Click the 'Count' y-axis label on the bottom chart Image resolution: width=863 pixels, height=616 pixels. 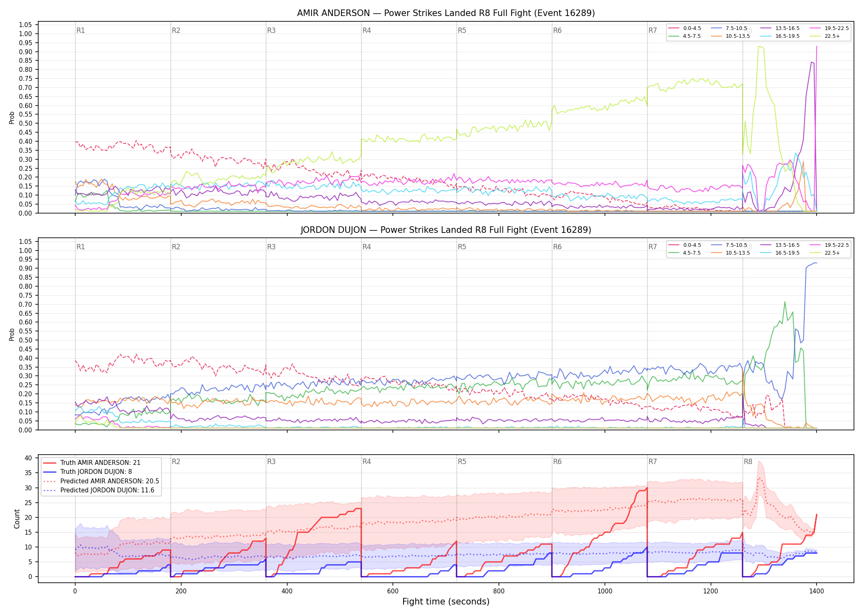pyautogui.click(x=17, y=519)
